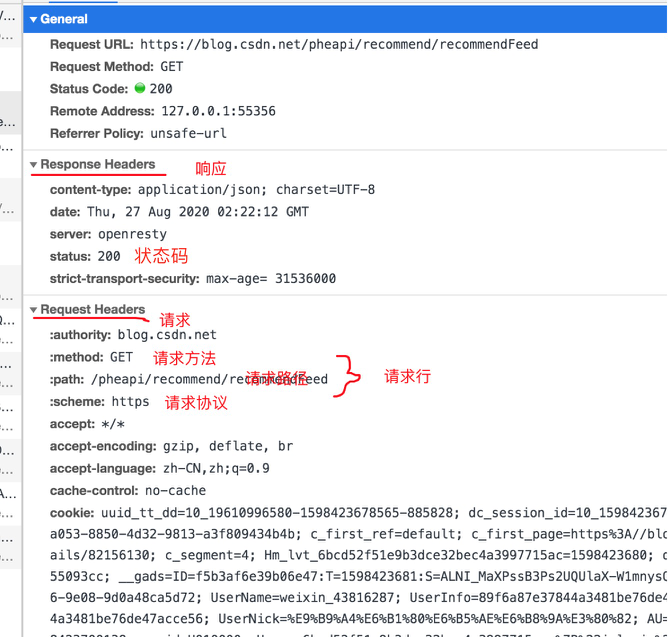Select accept-language value zh-CN,zh;q=0.9
Screen dimensions: 668x637
(x=216, y=468)
